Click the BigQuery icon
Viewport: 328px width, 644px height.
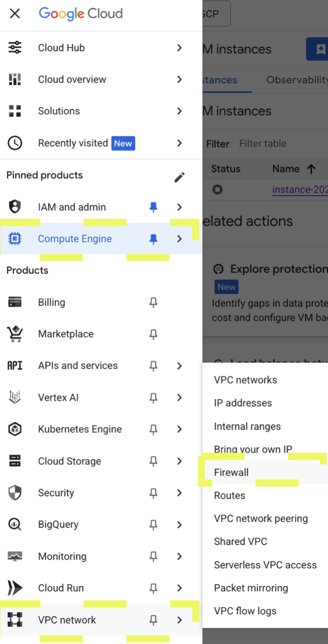coord(15,525)
